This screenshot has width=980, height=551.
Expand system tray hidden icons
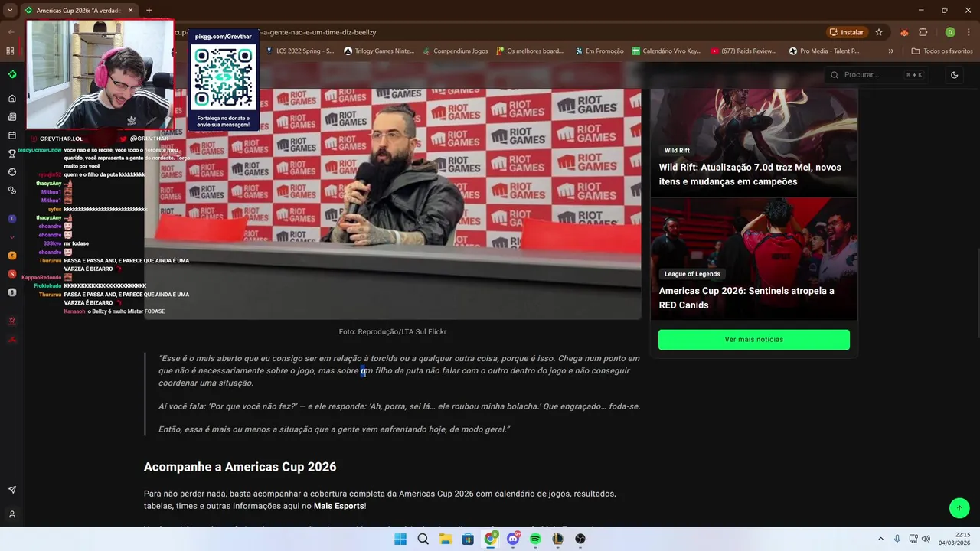(880, 540)
